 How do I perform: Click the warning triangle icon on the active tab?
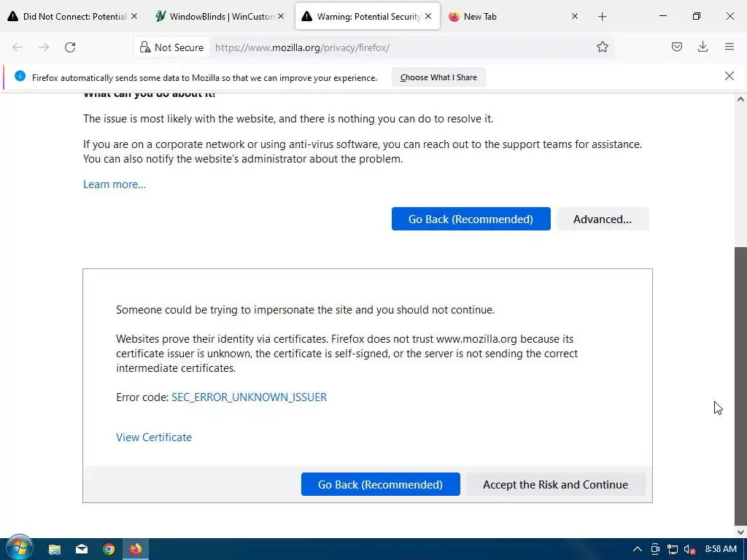(307, 16)
